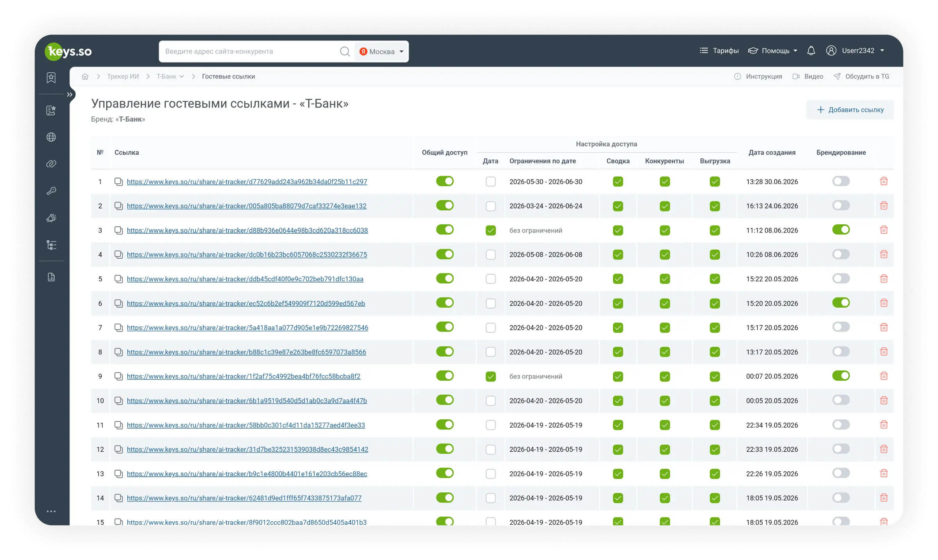
Task: Open share link ending 005a805ba88079d7caf33274e3eae132
Action: (247, 206)
